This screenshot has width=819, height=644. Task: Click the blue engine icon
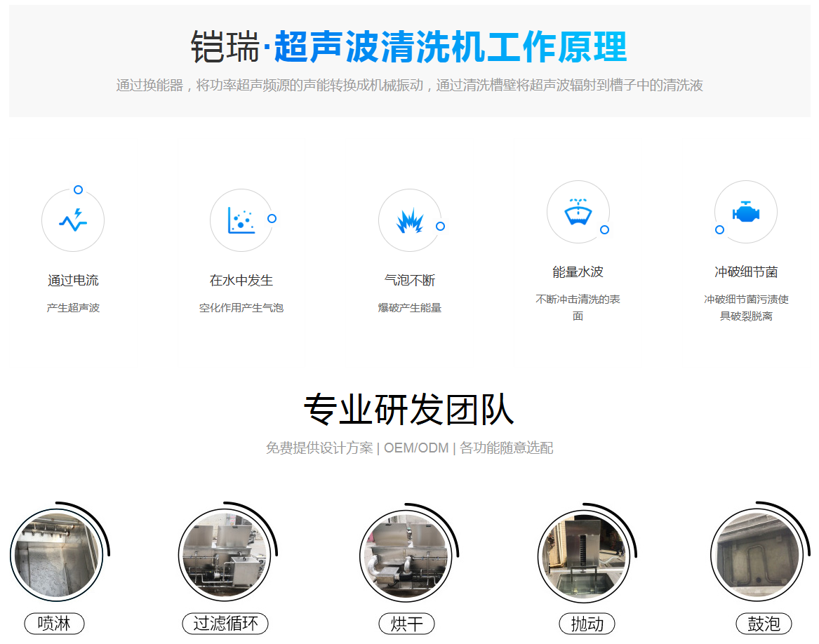[745, 212]
